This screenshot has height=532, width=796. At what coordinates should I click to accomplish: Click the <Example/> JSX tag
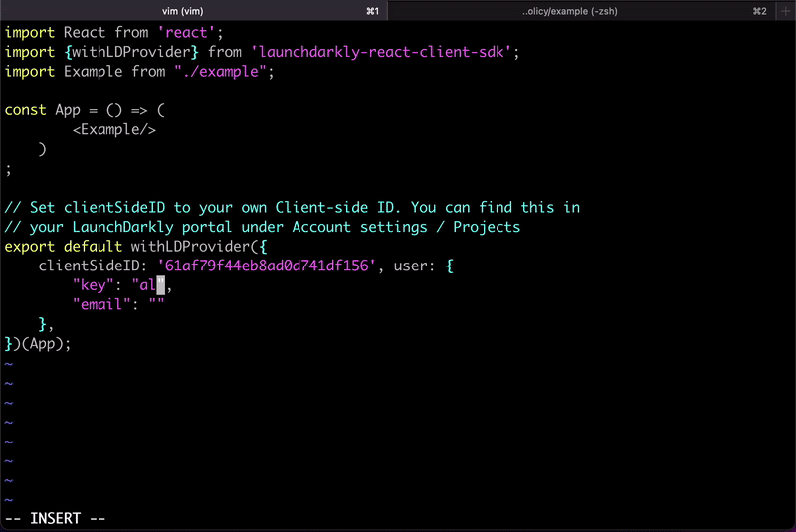114,130
